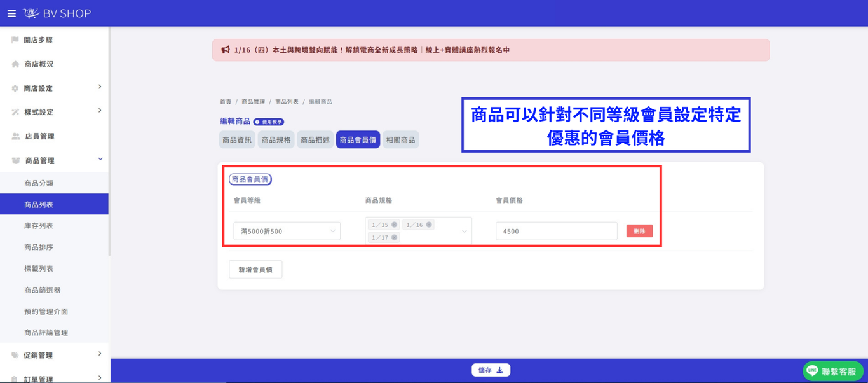The width and height of the screenshot is (868, 383).
Task: Click the home icon beside 商店概況
Action: (15, 64)
